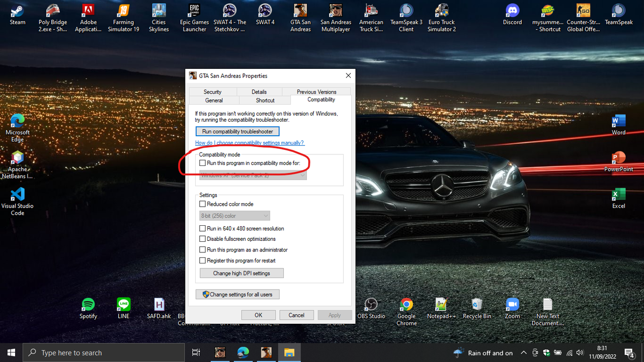644x362 pixels.
Task: Open the compatibility settings help link
Action: [x=250, y=143]
